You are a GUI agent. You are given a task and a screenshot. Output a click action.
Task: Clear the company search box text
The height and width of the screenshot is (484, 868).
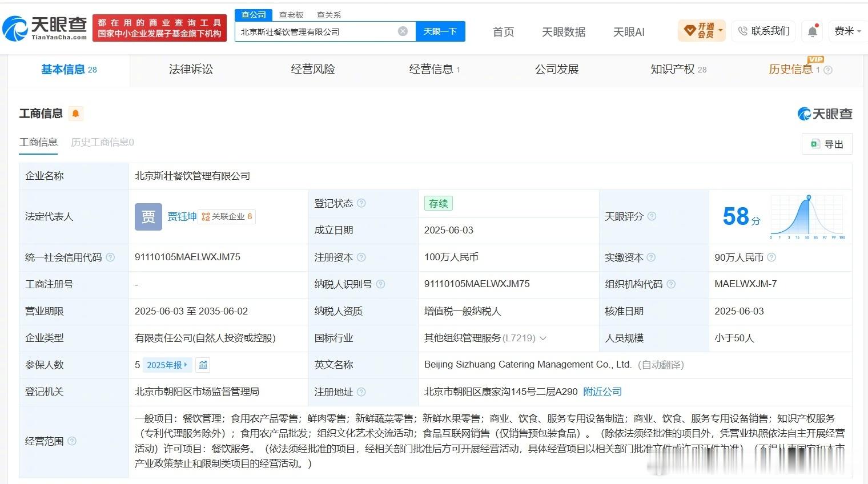click(x=403, y=31)
